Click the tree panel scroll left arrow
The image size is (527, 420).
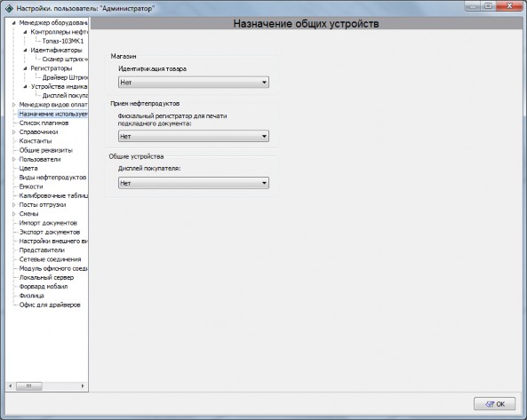[11, 386]
